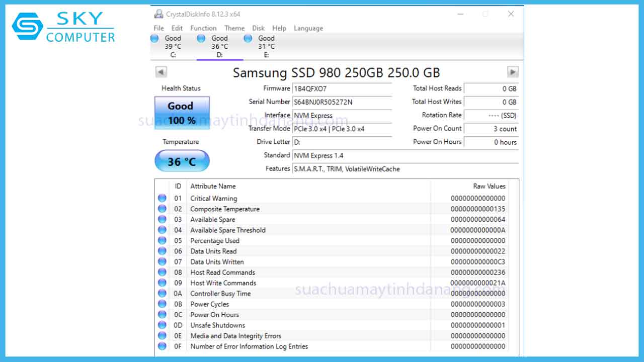Select the Critical Warning attribute name
The image size is (644, 362).
[x=214, y=199]
